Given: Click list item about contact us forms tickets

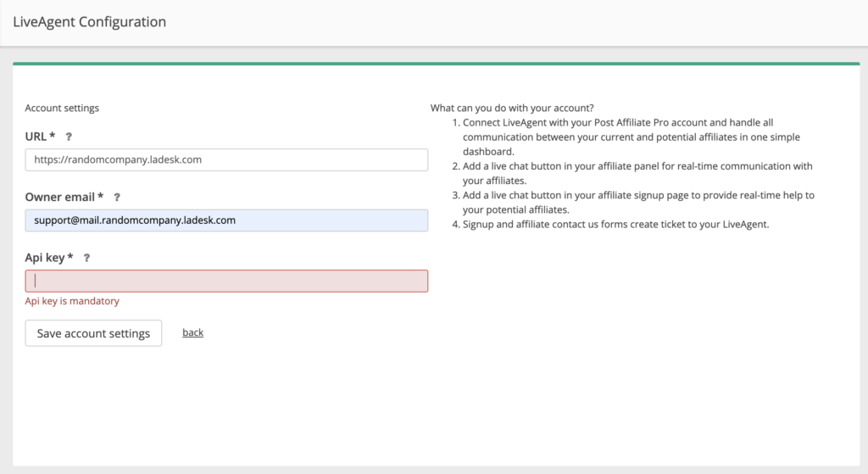Looking at the screenshot, I should [x=615, y=225].
